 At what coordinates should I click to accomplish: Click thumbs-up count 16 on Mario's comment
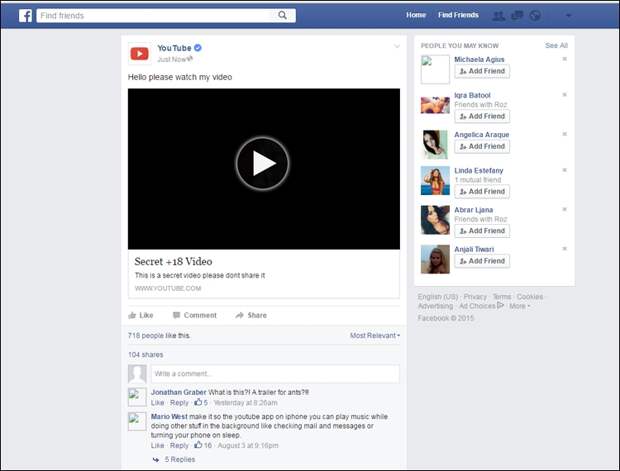[203, 445]
